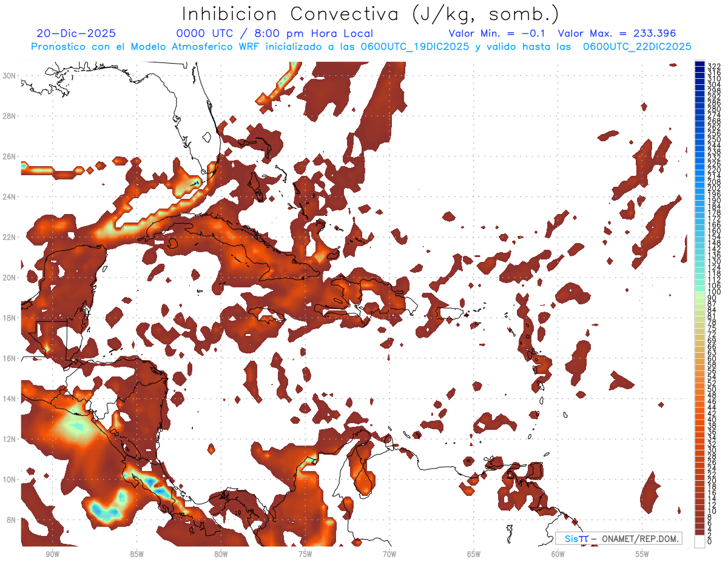
Task: Click the 75W longitude label
Action: 305,554
